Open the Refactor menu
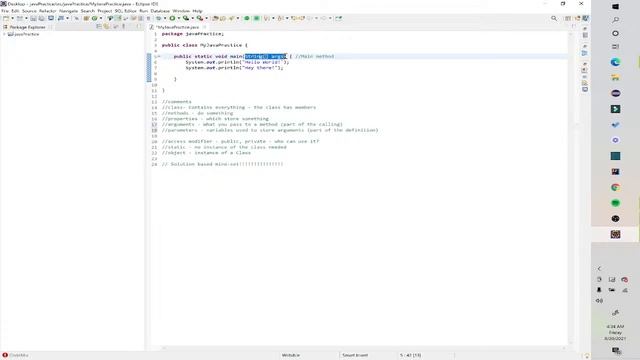This screenshot has width=640, height=360. click(47, 11)
